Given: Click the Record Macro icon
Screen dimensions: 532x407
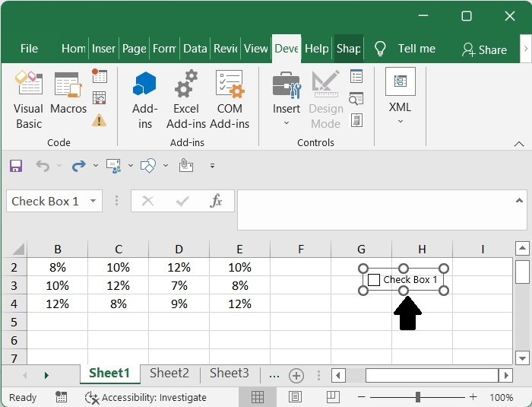Looking at the screenshot, I should [x=100, y=75].
